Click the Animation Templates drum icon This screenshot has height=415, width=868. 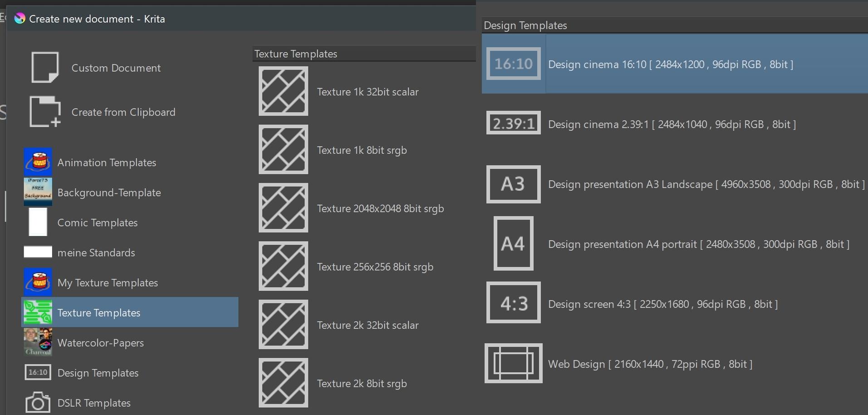[x=38, y=162]
